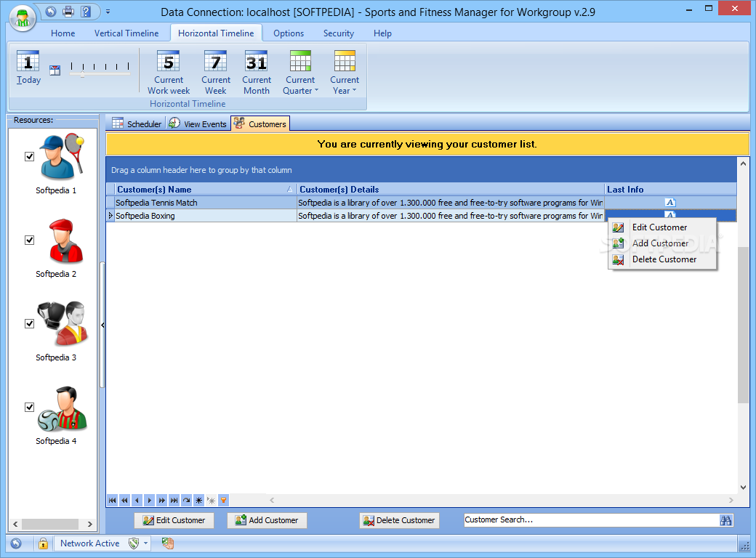
Task: Select the Softpedia 1 tennis player thumbnail
Action: click(x=63, y=156)
